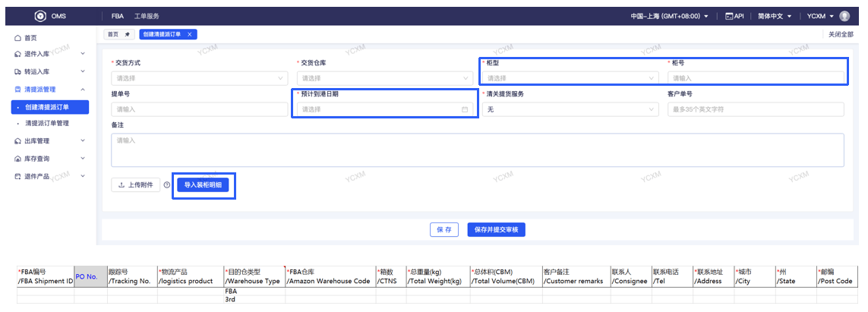This screenshot has width=868, height=312.
Task: Click the 客户单号 input field
Action: coord(756,109)
